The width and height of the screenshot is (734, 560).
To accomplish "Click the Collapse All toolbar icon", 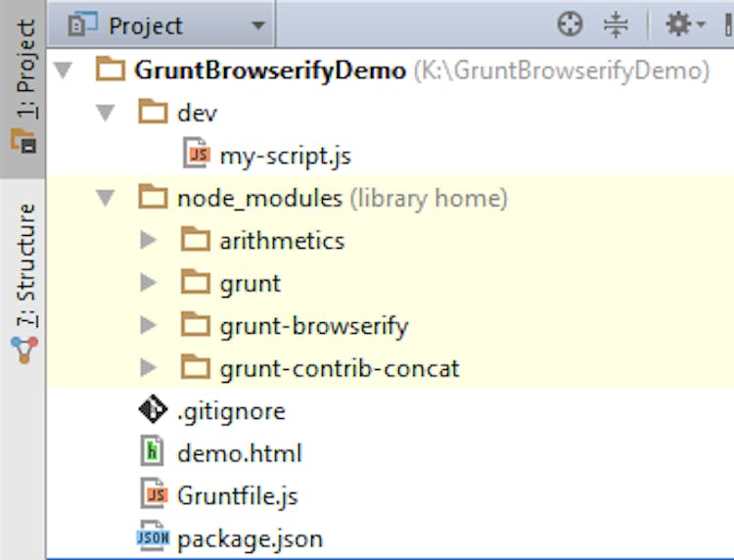I will point(616,24).
